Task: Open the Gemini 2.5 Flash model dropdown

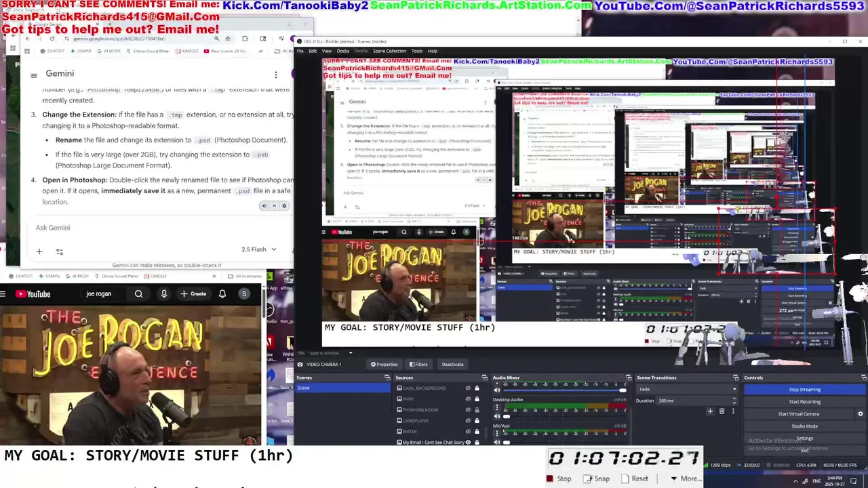Action: 259,249
